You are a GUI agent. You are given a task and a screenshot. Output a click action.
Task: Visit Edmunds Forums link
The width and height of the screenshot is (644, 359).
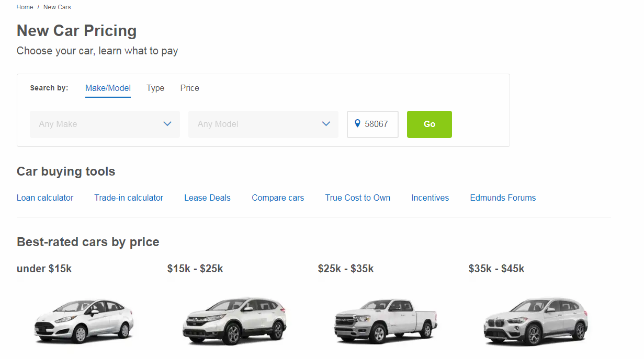pos(503,198)
